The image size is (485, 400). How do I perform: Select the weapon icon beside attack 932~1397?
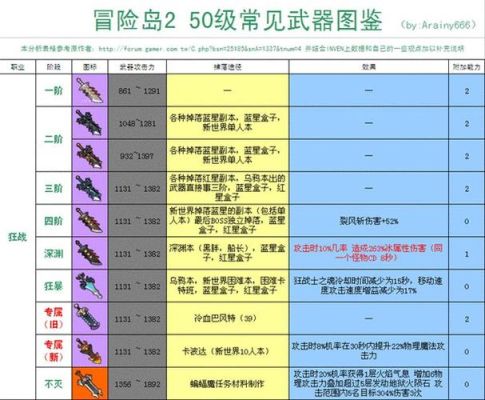90,156
